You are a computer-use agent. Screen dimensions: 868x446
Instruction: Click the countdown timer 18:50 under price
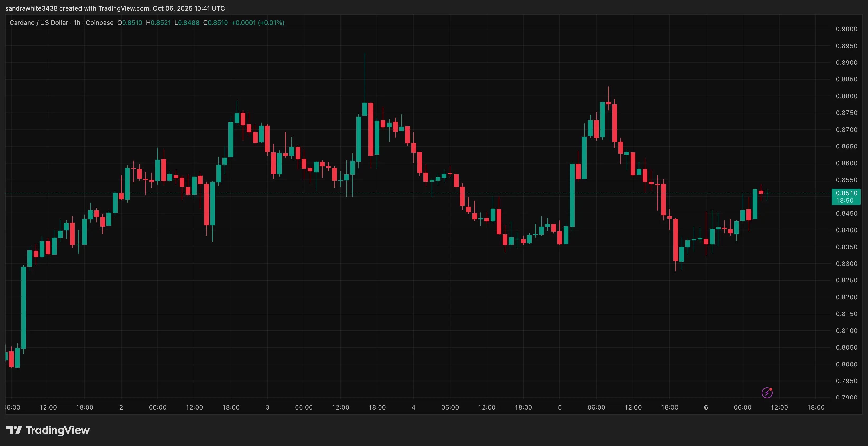(845, 201)
